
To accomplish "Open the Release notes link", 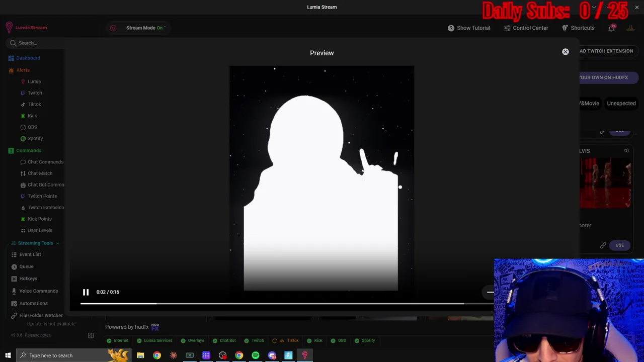I will tap(38, 335).
